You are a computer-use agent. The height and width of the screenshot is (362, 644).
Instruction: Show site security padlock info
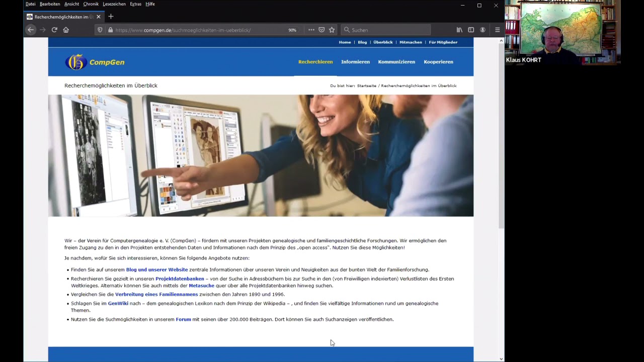point(110,30)
